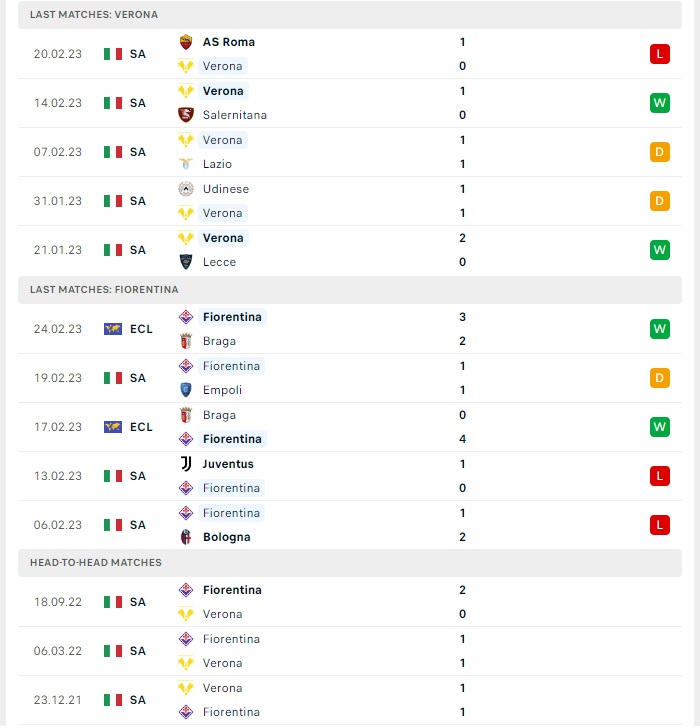Open the 23.12.21 Verona vs Fiorentina match row
The width and height of the screenshot is (700, 728).
click(350, 700)
